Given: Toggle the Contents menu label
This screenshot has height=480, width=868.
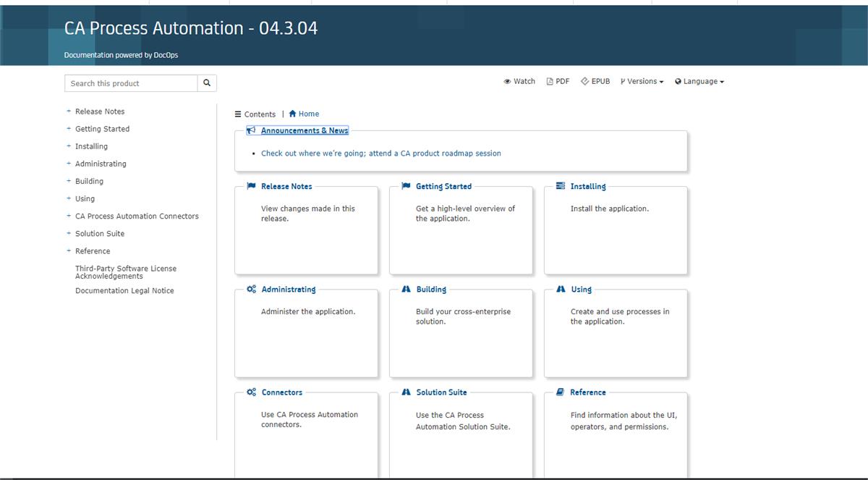Looking at the screenshot, I should pos(260,114).
